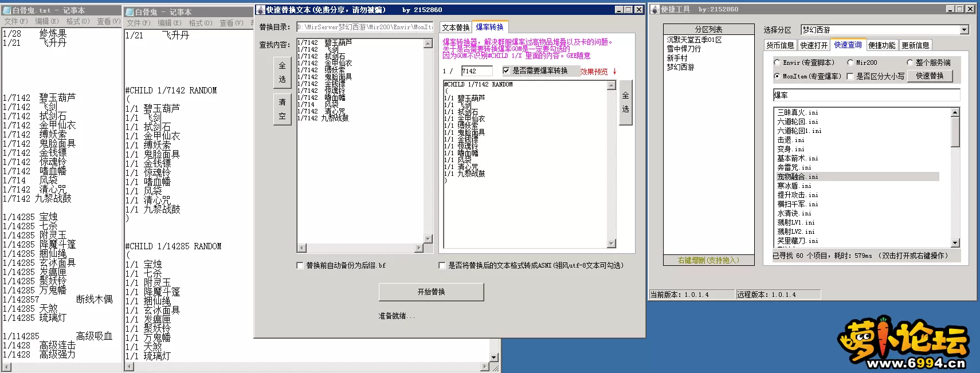Click the window icon of 便捷工具 title bar
The width and height of the screenshot is (980, 373).
pos(656,9)
